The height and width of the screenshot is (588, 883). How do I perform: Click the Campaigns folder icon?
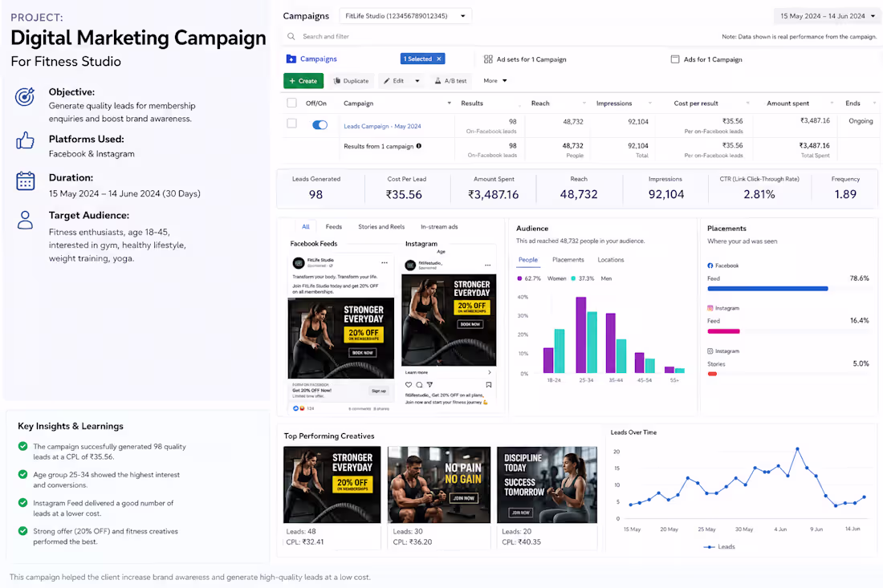pos(291,59)
